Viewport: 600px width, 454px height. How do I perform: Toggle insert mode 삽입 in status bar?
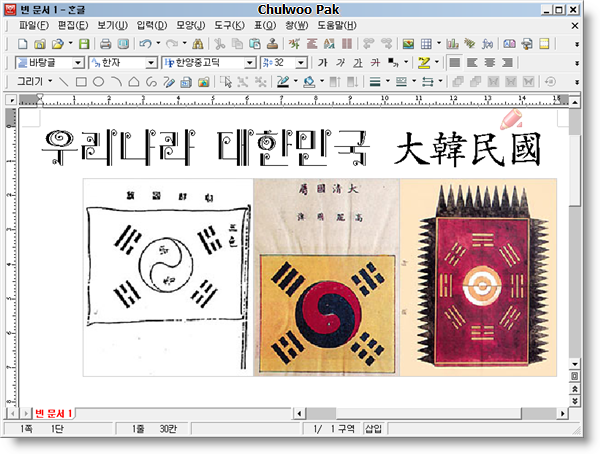click(373, 429)
